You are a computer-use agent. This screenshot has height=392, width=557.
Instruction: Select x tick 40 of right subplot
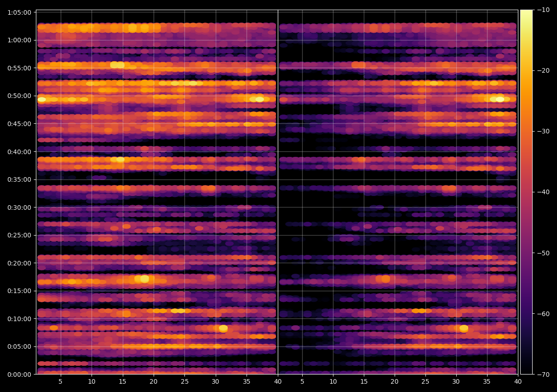[x=518, y=382]
